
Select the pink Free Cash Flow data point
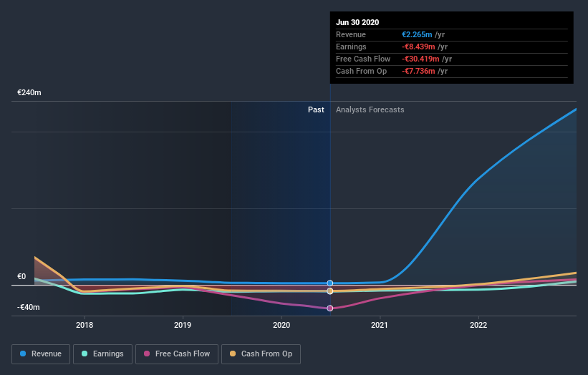pyautogui.click(x=330, y=308)
